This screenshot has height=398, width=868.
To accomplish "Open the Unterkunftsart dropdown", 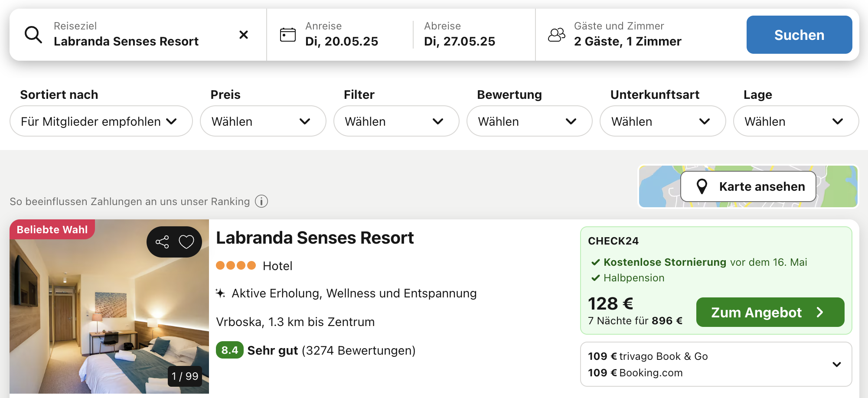I will 663,121.
